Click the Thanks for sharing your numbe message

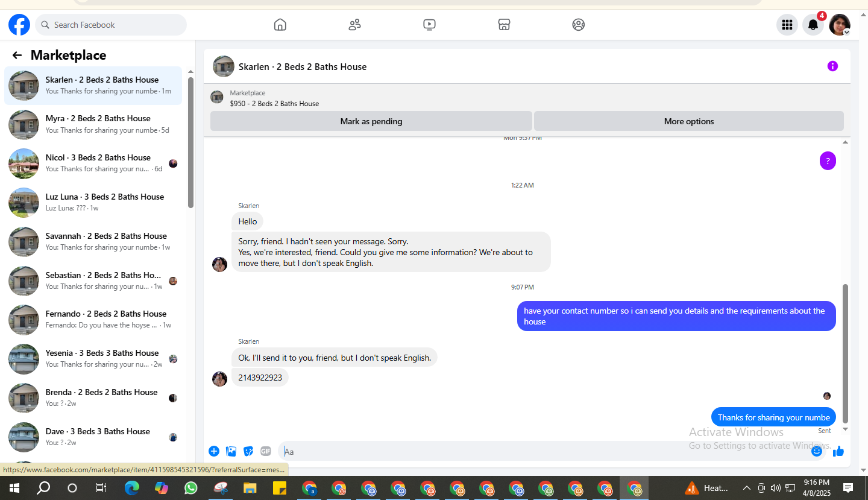[x=773, y=417]
